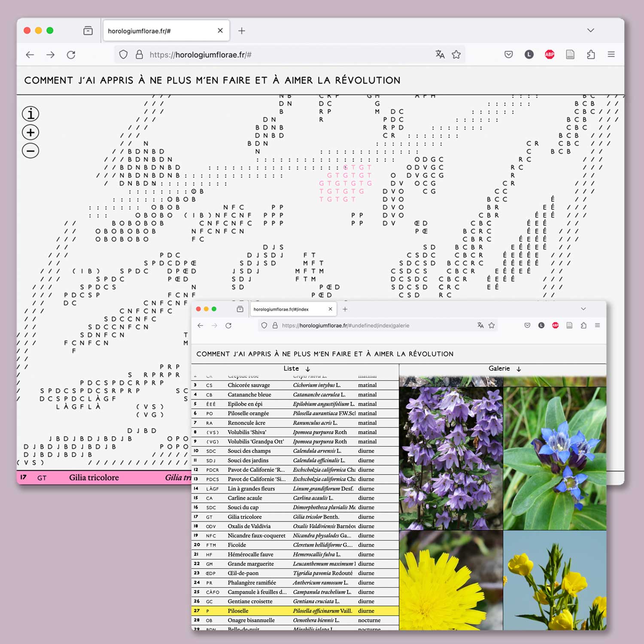Collapse the Galerie panel arrow
The image size is (644, 644).
point(519,369)
